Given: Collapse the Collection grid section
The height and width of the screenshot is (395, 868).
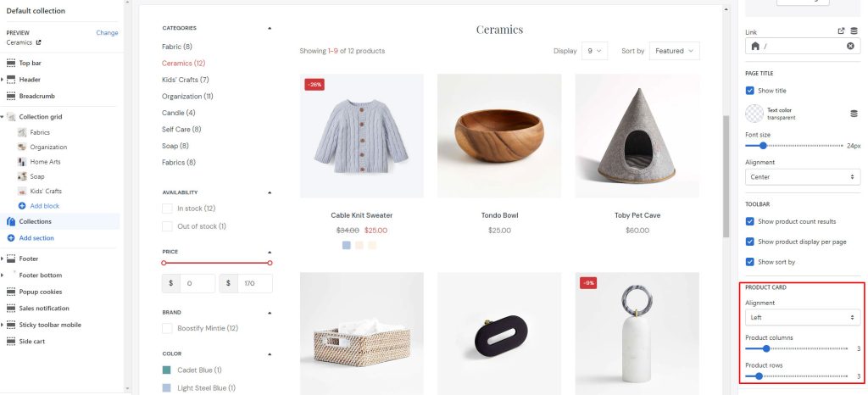Looking at the screenshot, I should point(3,117).
